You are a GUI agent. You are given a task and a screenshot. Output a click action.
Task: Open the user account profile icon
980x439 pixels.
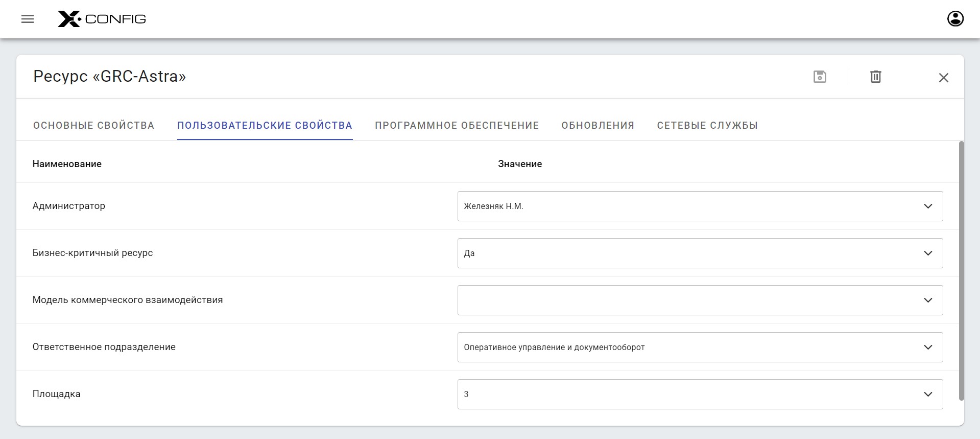955,19
